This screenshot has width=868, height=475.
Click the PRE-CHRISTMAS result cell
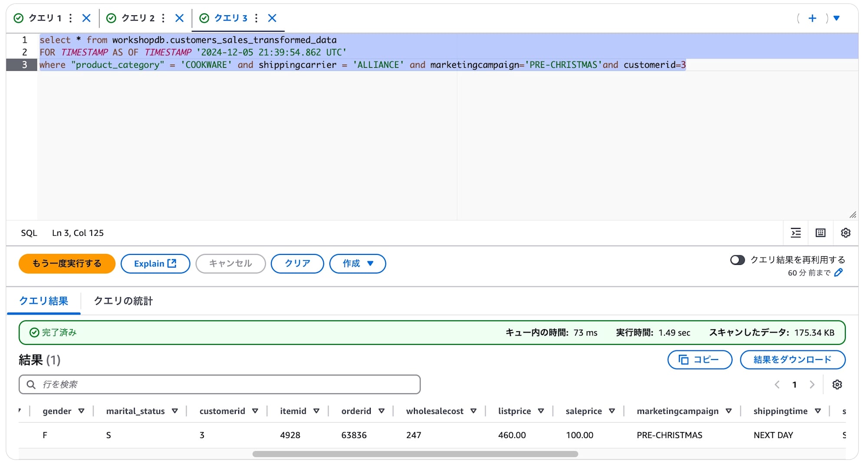[x=669, y=435]
